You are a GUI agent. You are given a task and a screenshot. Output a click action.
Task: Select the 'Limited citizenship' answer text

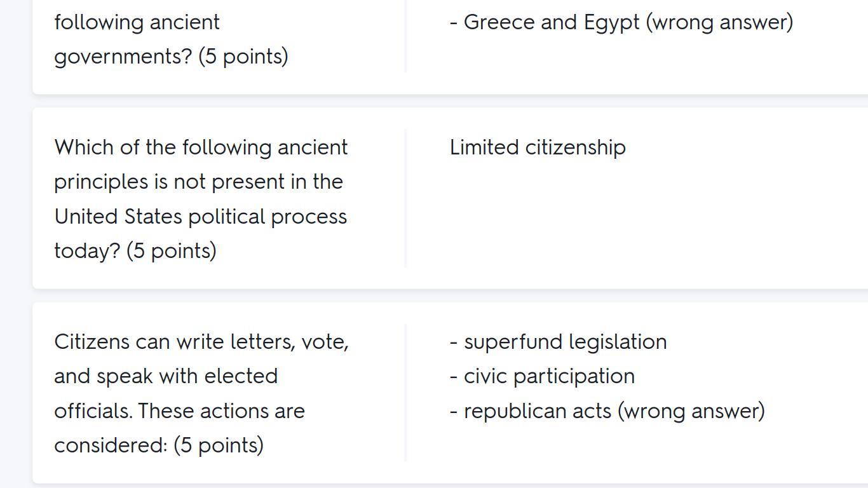[538, 147]
